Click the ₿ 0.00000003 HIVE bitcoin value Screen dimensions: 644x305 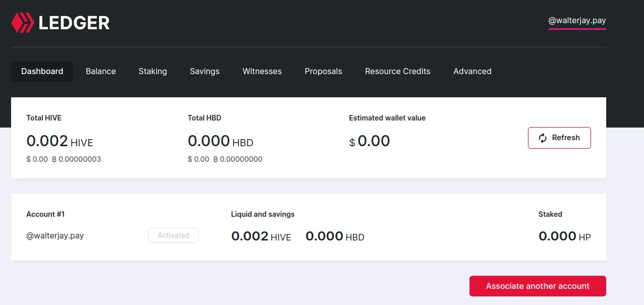pyautogui.click(x=77, y=159)
